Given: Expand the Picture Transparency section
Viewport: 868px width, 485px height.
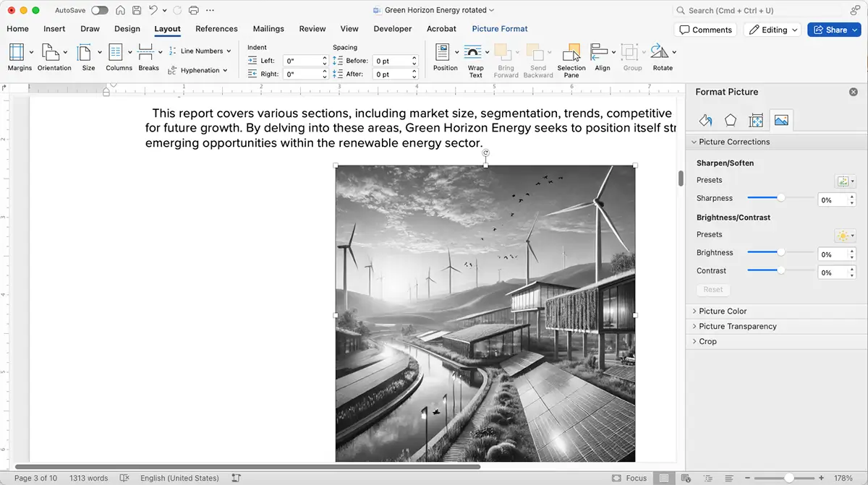Looking at the screenshot, I should tap(736, 326).
